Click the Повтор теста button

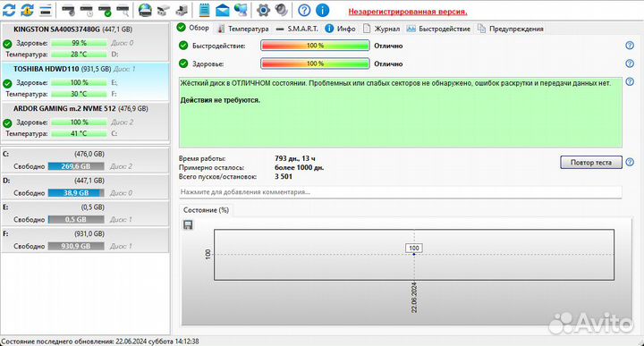click(591, 162)
